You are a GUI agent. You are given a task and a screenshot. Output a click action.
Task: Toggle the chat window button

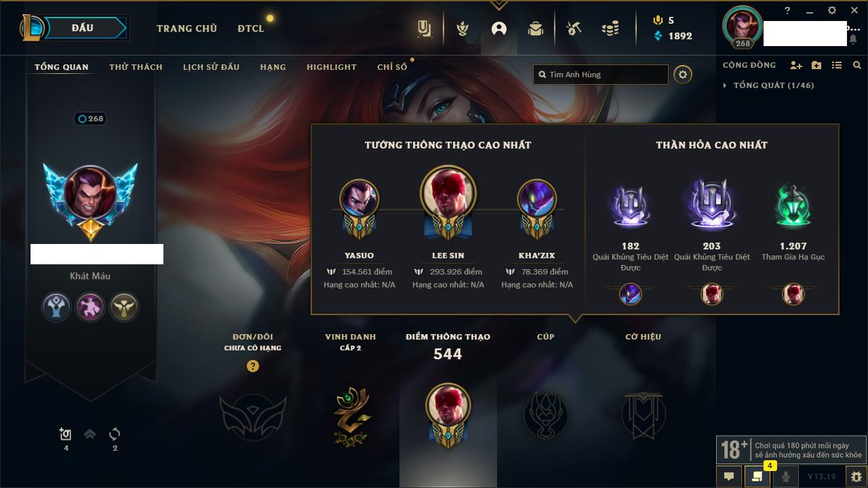[x=729, y=476]
